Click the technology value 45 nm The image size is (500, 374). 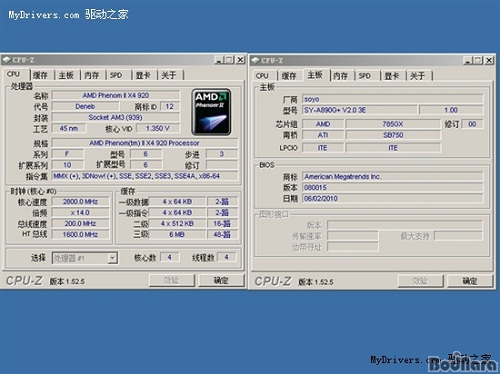pos(69,128)
